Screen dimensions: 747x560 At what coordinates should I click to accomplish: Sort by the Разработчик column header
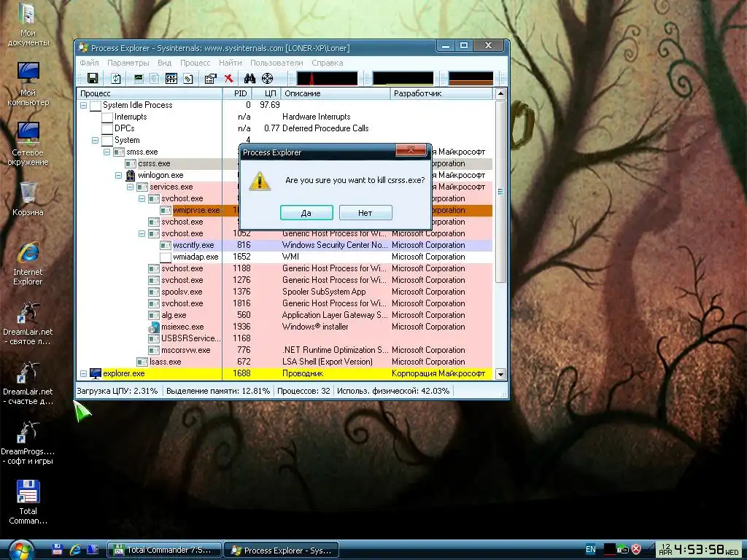[441, 93]
